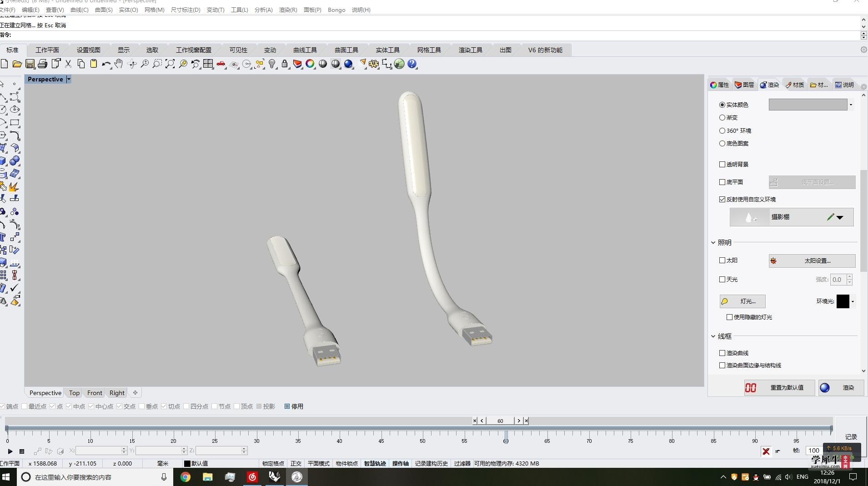Select the 渐变 radio button
Screen dimensions: 868x486
722,117
